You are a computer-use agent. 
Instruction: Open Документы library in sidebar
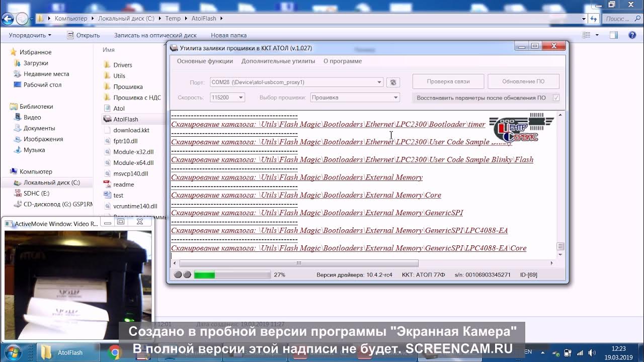click(39, 128)
